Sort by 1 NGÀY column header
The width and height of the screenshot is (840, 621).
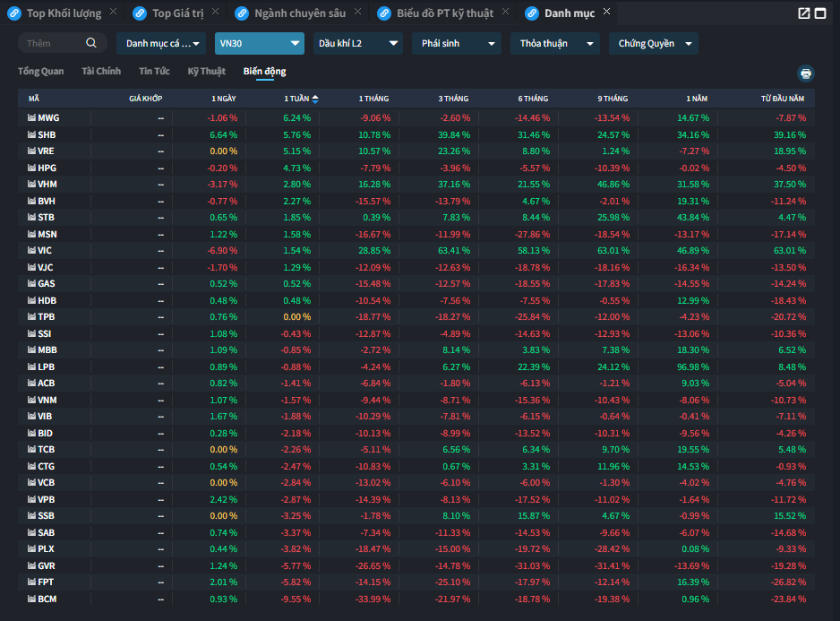click(223, 99)
